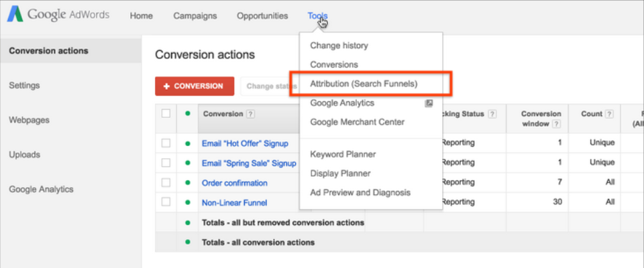Launch Ad Preview and Diagnosis

pyautogui.click(x=360, y=192)
